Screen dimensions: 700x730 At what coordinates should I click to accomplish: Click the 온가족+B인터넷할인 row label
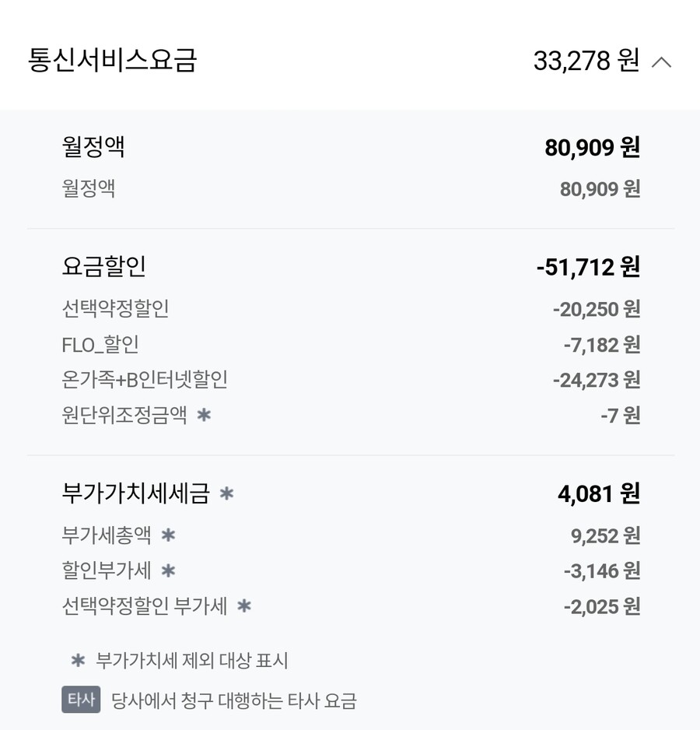(x=145, y=380)
